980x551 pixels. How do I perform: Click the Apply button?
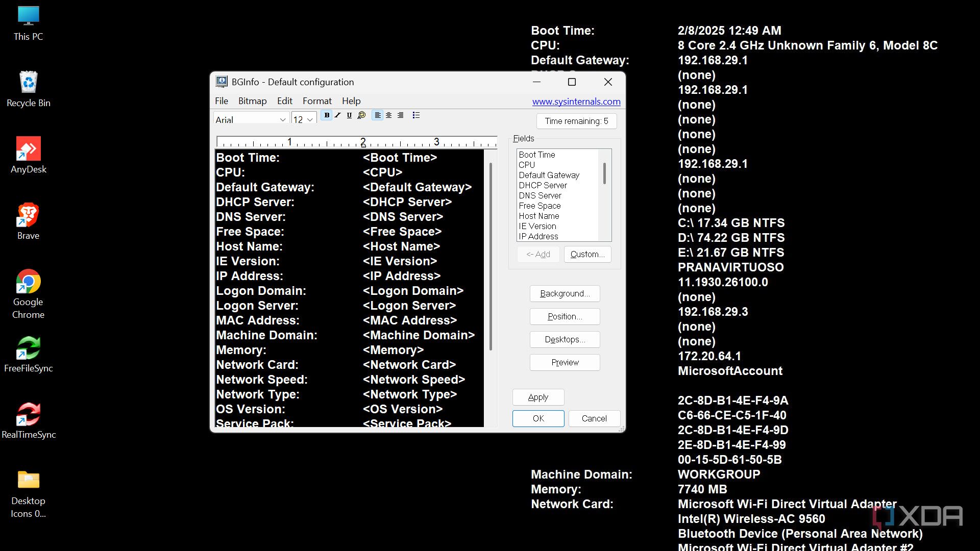pyautogui.click(x=538, y=397)
